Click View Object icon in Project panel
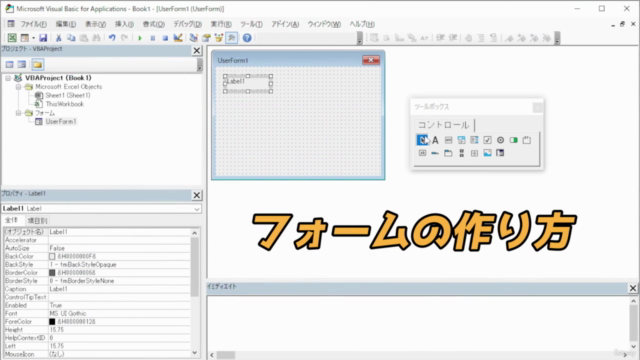Viewport: 640px width, 360px height. tap(22, 64)
